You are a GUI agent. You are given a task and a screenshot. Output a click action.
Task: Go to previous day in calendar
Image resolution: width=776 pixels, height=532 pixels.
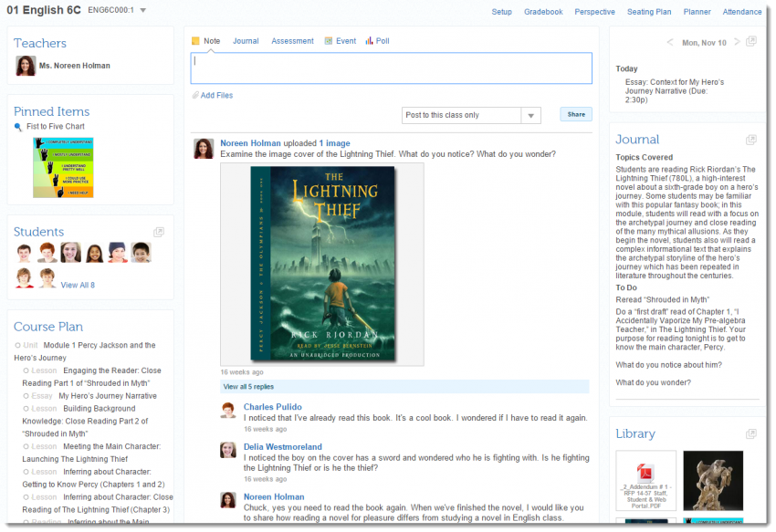pyautogui.click(x=670, y=43)
